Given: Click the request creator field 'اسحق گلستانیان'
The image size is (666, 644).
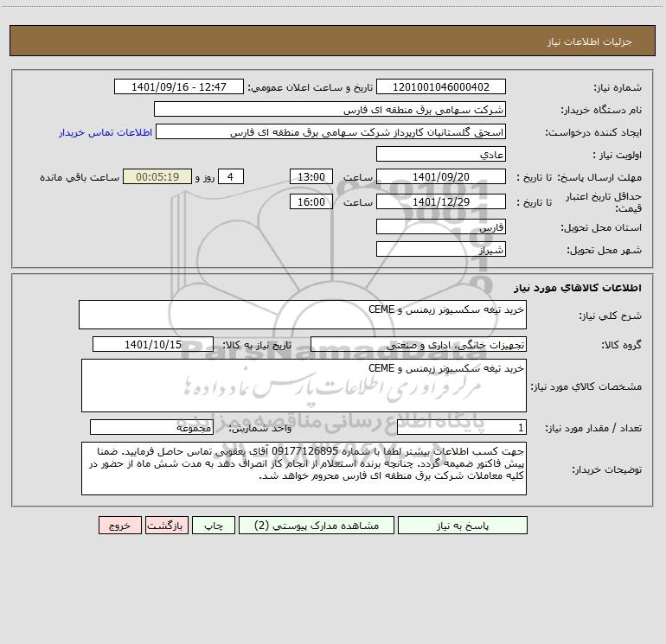Looking at the screenshot, I should (331, 131).
